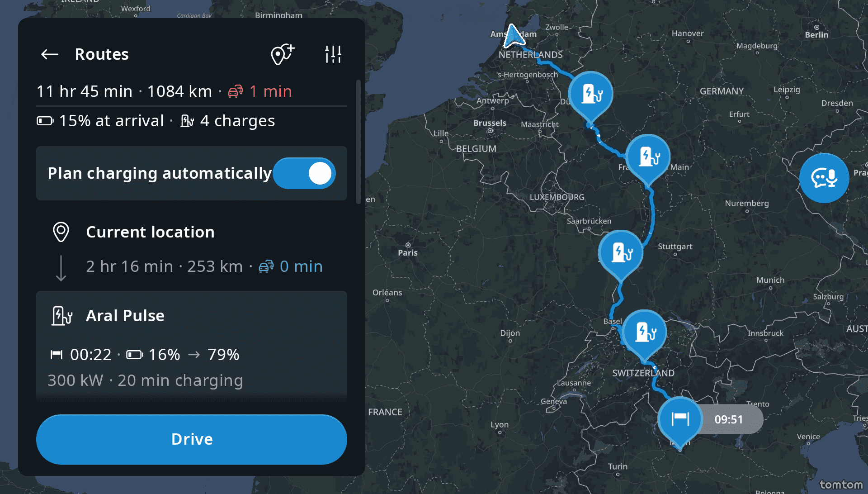Tap the destination flag pin on the map

[680, 419]
